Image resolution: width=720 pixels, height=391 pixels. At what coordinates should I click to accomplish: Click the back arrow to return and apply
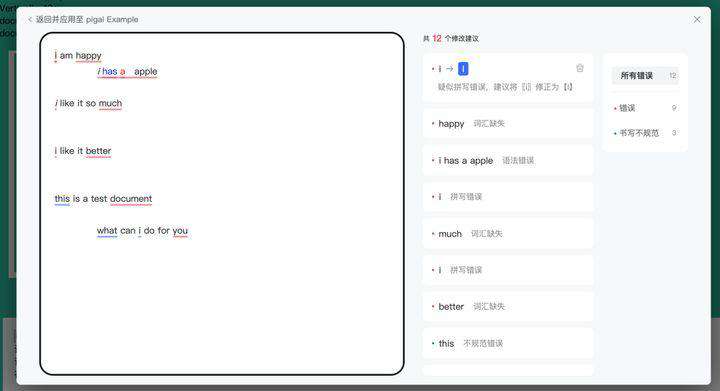pos(30,20)
